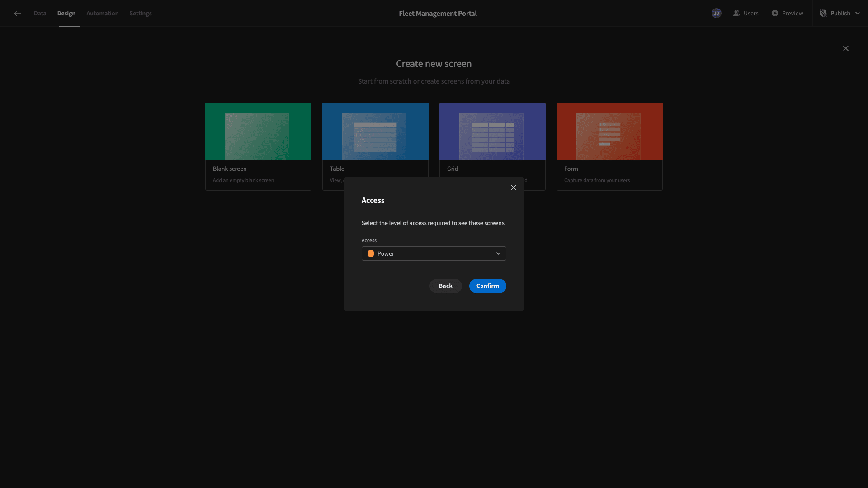868x488 pixels.
Task: Click the Fleet Management Portal title
Action: [438, 14]
